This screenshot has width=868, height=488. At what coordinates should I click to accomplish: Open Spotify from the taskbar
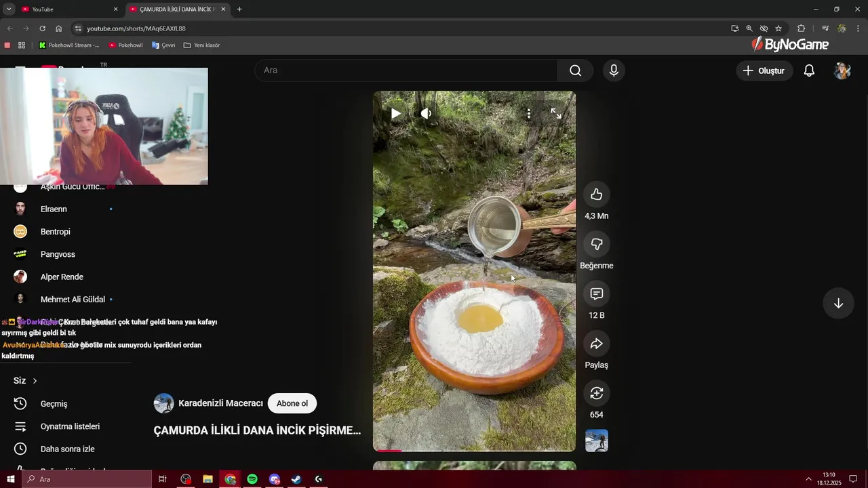pyautogui.click(x=252, y=479)
